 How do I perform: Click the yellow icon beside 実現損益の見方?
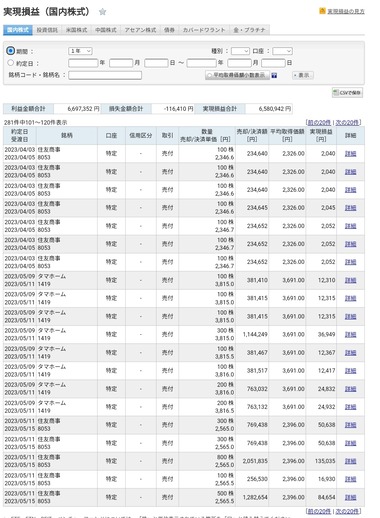(322, 11)
